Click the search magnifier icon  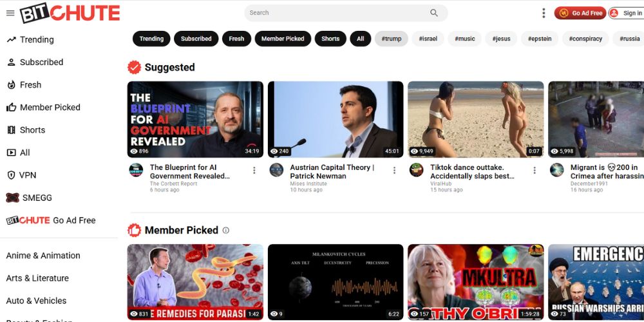pyautogui.click(x=434, y=13)
